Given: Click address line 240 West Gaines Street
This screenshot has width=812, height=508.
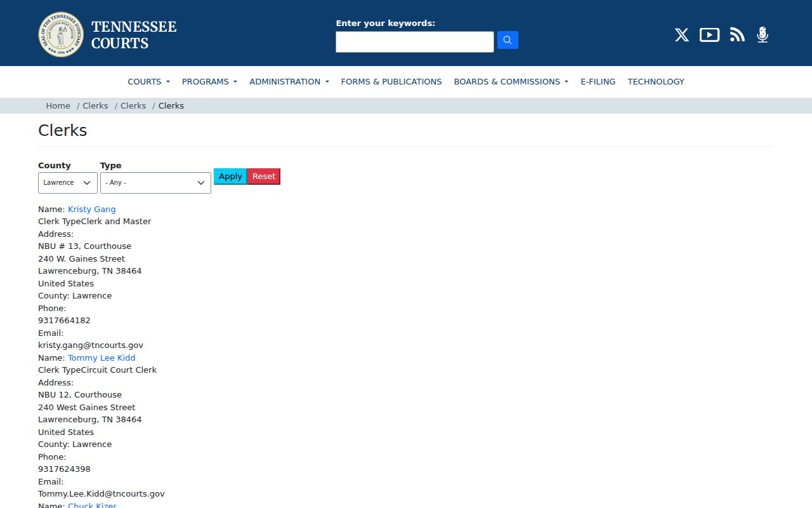Looking at the screenshot, I should [x=87, y=407].
